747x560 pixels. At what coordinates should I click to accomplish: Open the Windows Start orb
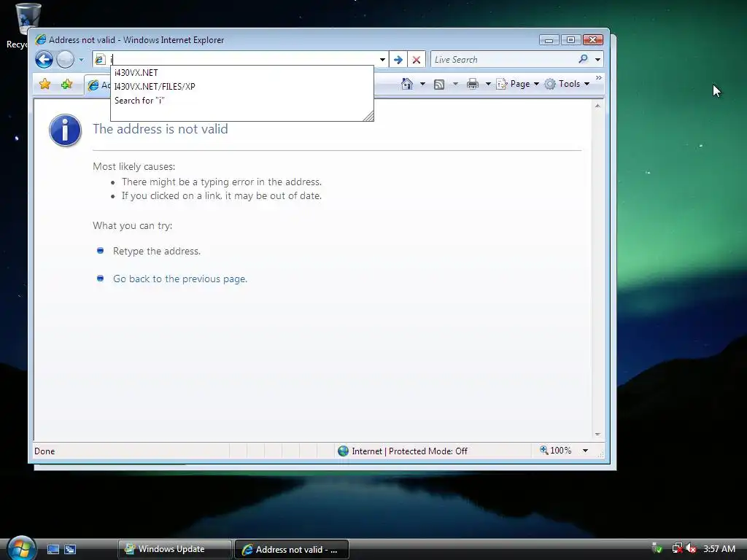tap(21, 548)
